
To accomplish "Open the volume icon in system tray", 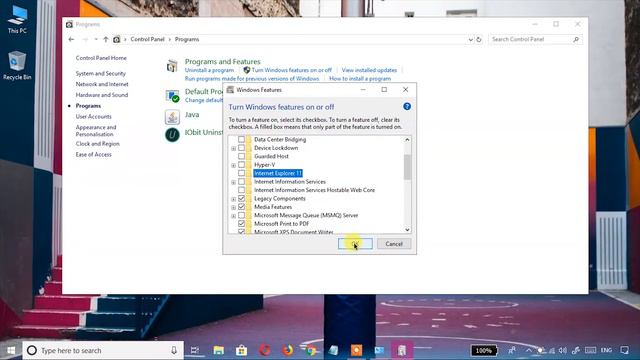I will [x=563, y=350].
